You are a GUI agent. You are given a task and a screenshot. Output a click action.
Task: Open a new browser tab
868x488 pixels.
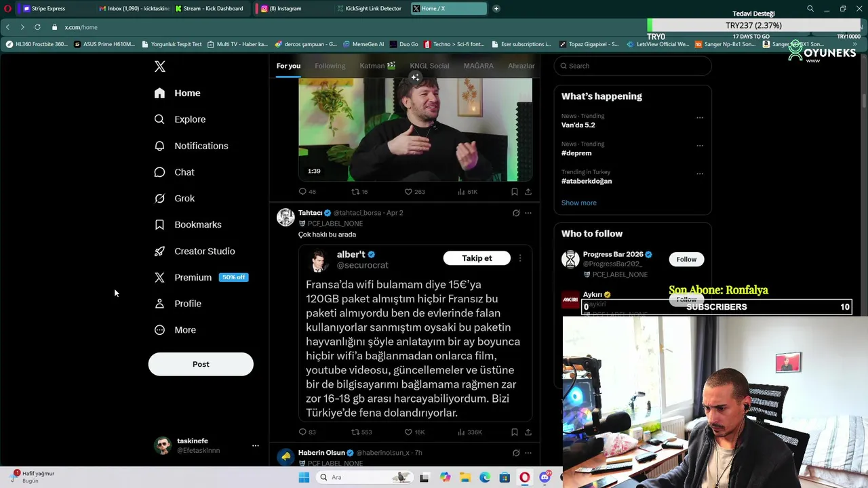pyautogui.click(x=496, y=9)
